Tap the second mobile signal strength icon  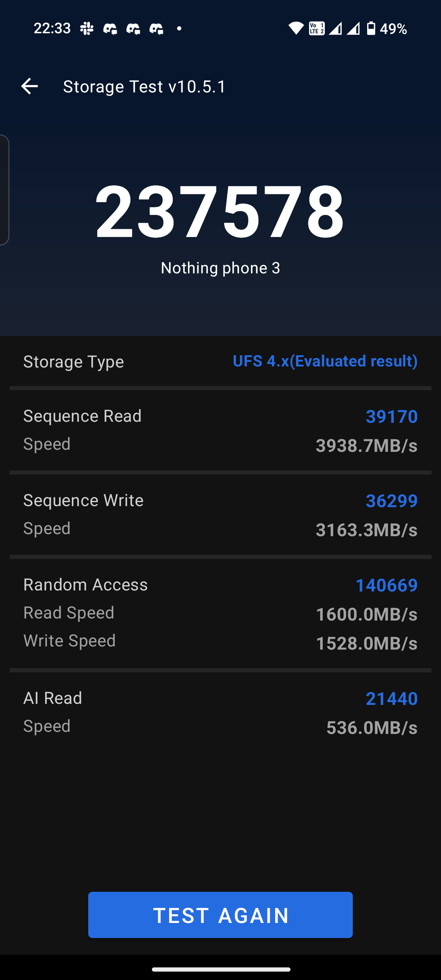(353, 29)
